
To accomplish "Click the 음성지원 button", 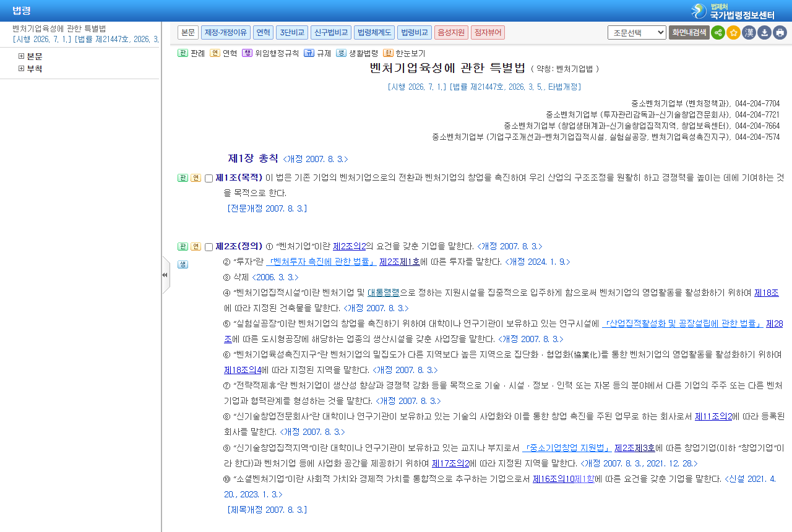I will tap(451, 32).
